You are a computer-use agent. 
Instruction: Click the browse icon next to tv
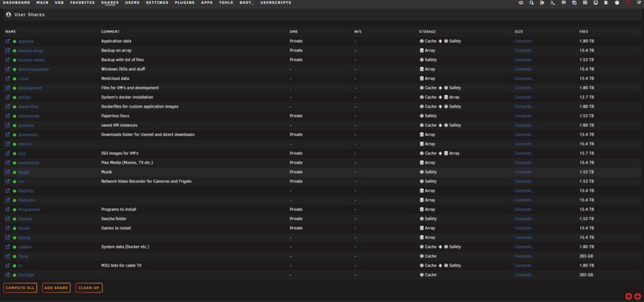(7, 265)
